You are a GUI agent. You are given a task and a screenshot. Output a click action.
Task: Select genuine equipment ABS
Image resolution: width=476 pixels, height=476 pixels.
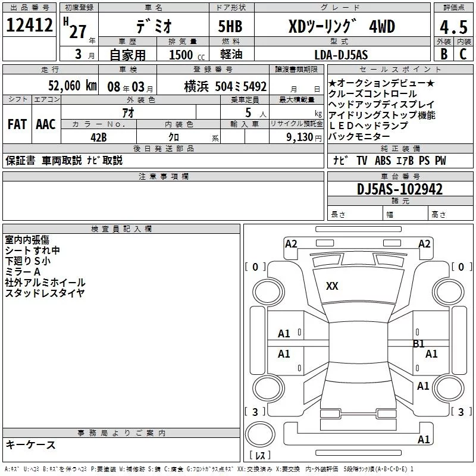[x=383, y=161]
